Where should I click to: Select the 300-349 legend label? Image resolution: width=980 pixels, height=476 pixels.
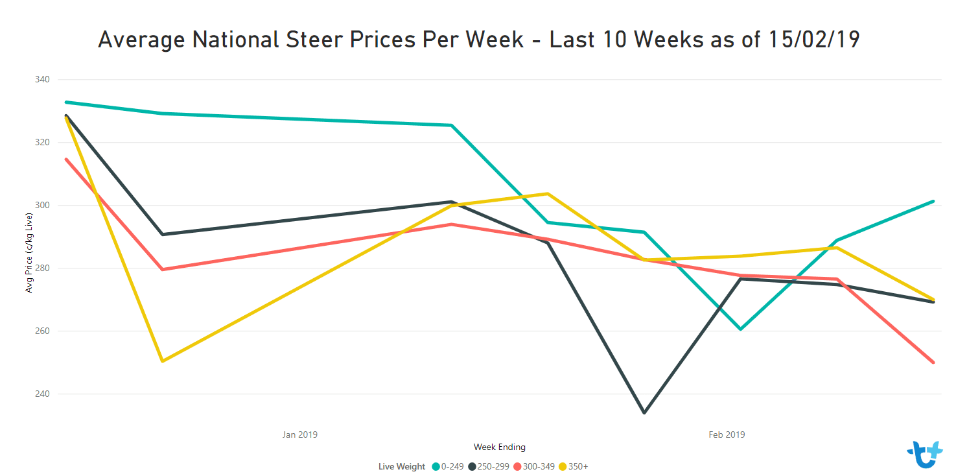539,466
